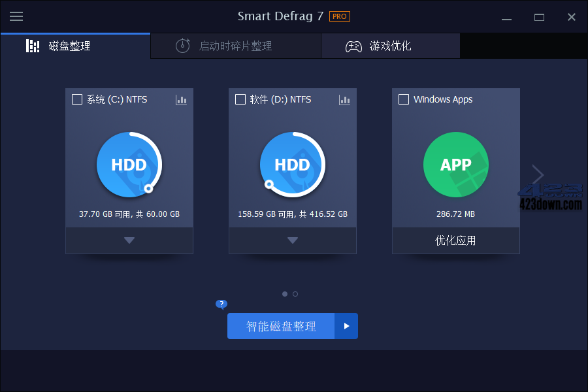Click the HDD icon for drive C:
The height and width of the screenshot is (392, 588).
coord(129,165)
